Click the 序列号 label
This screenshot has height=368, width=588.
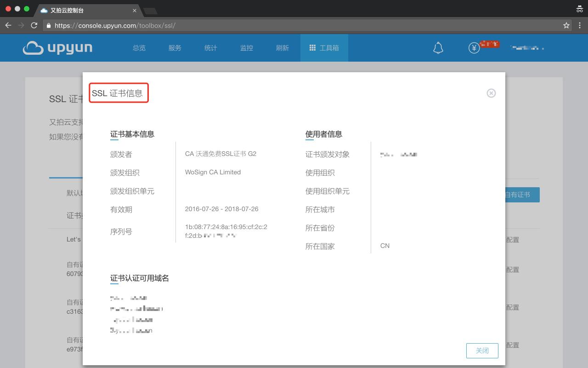[x=121, y=231]
